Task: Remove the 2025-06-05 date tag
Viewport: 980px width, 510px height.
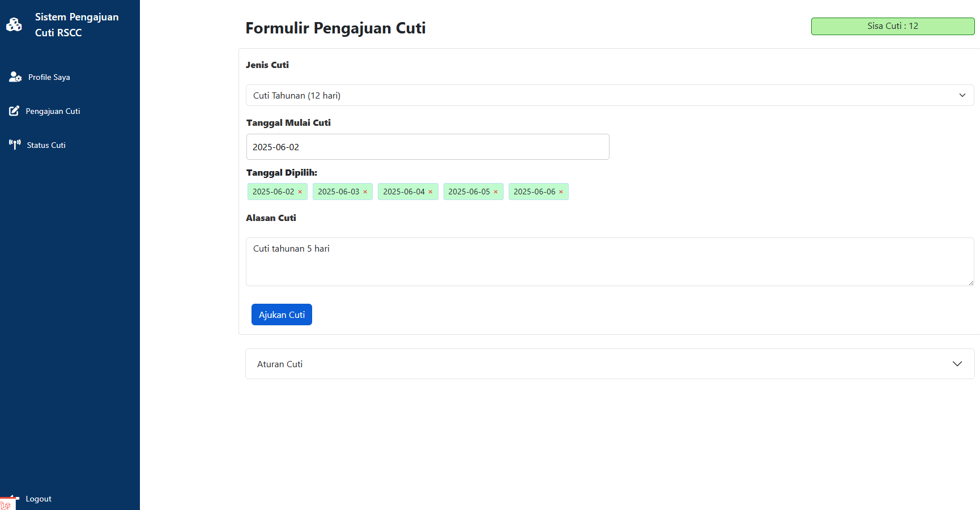Action: pos(496,192)
